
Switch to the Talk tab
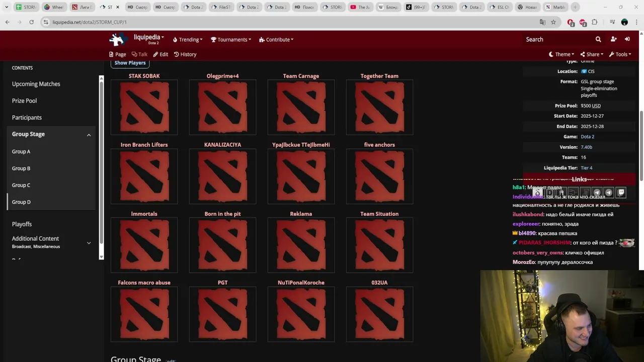[x=139, y=54]
